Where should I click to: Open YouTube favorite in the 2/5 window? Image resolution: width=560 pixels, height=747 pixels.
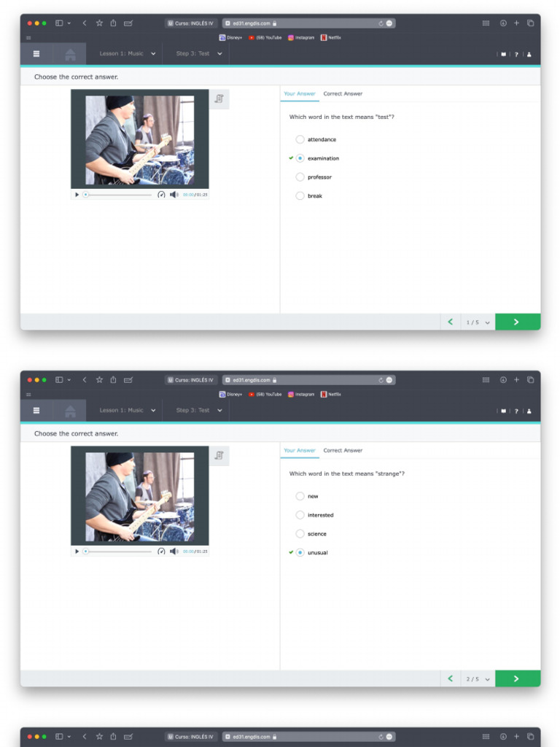[265, 395]
